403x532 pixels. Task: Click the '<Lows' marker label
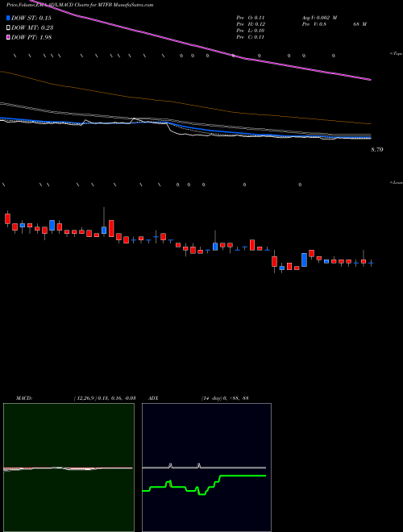pyautogui.click(x=397, y=182)
